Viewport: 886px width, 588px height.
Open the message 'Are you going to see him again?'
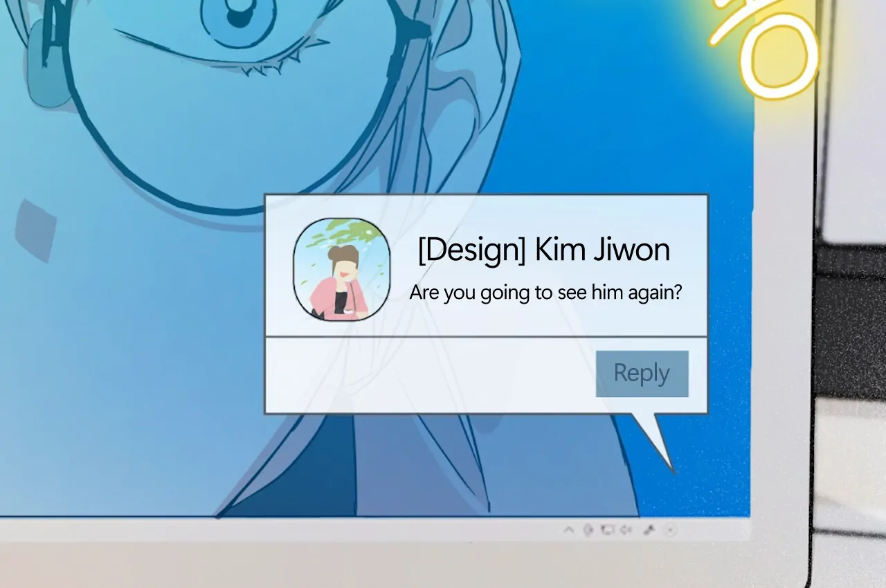[545, 293]
